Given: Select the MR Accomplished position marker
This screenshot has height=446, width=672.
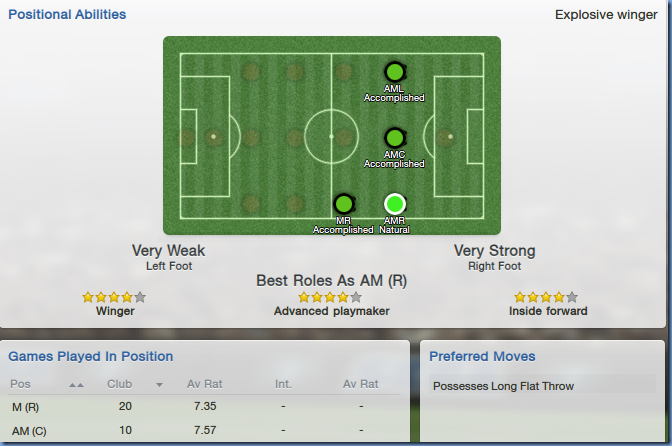Looking at the screenshot, I should 344,204.
